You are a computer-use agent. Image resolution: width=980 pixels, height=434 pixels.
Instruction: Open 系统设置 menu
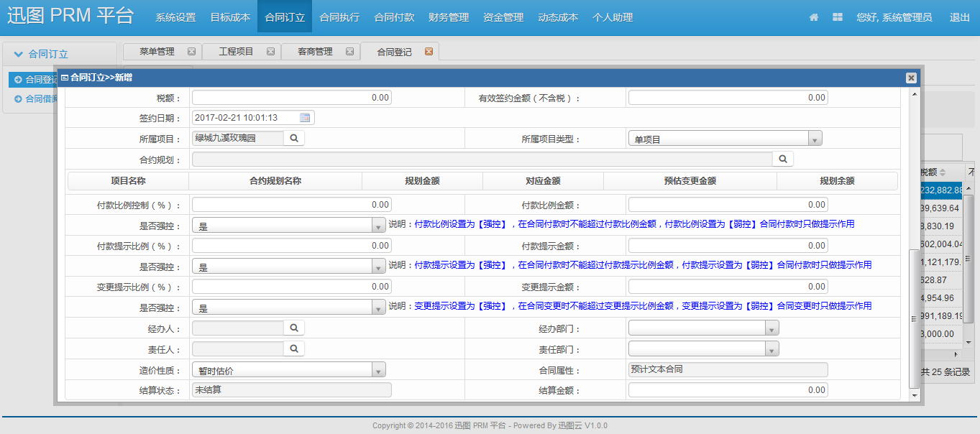(x=175, y=17)
